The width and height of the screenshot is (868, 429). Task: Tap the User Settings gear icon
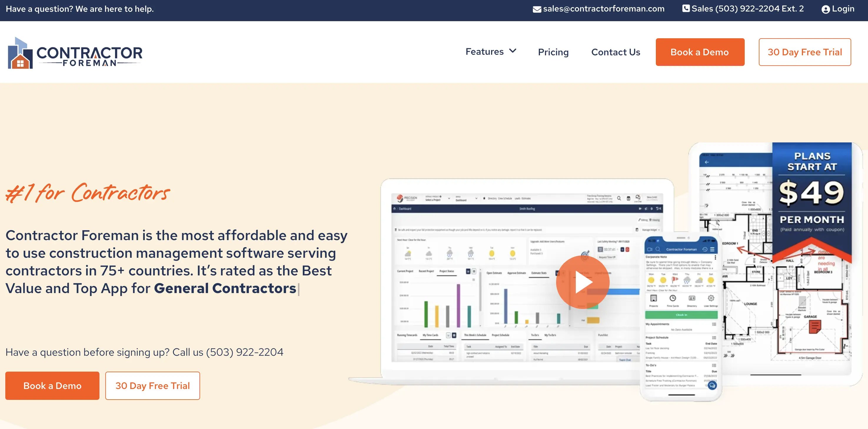click(711, 298)
